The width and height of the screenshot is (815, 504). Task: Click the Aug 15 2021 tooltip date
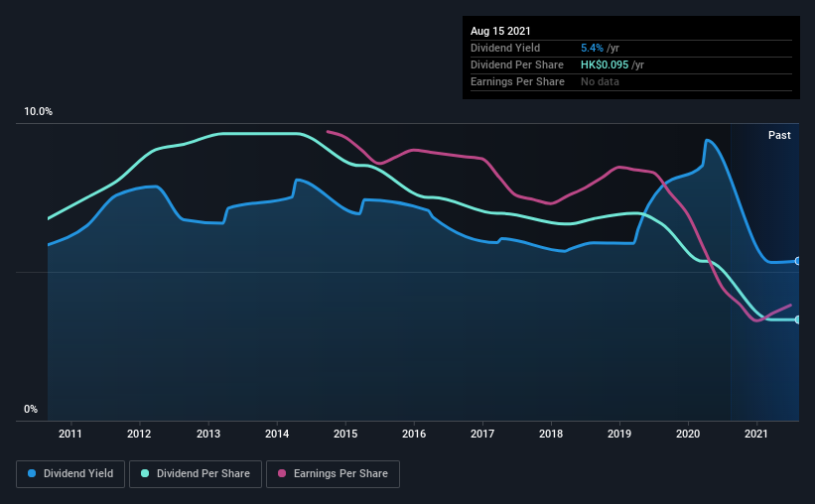[x=500, y=31]
